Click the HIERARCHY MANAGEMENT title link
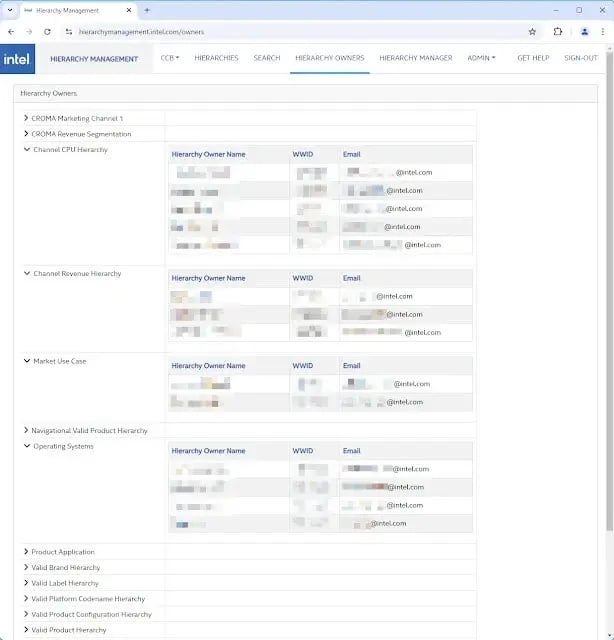The image size is (614, 640). click(94, 59)
